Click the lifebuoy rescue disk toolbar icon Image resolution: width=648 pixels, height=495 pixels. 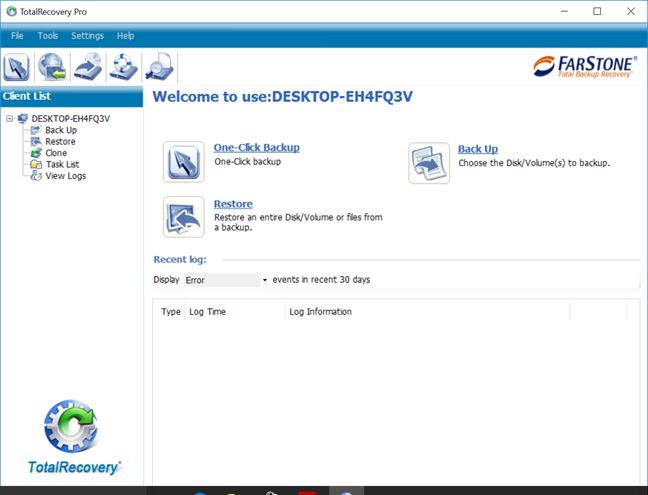click(x=123, y=67)
